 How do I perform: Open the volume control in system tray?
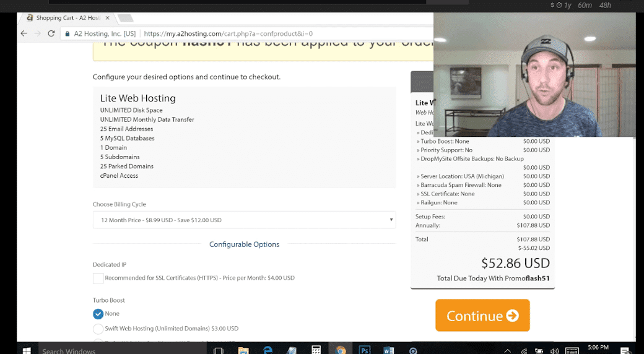[554, 350]
